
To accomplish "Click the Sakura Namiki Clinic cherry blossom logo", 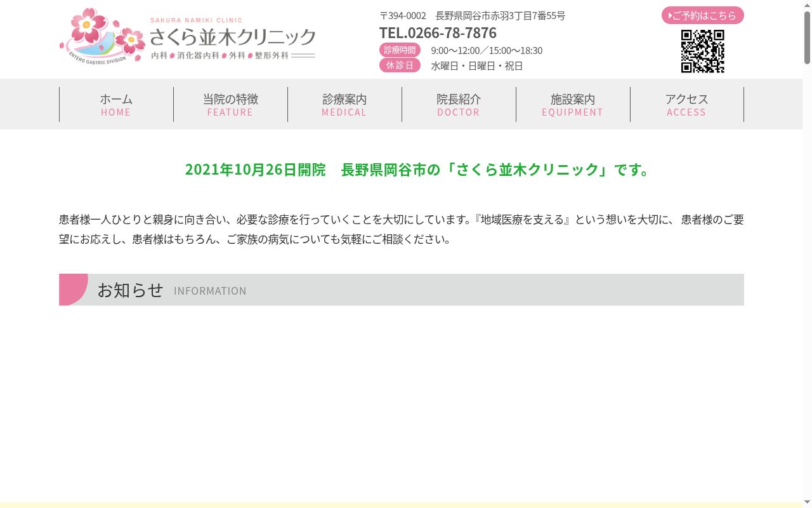I will (103, 35).
